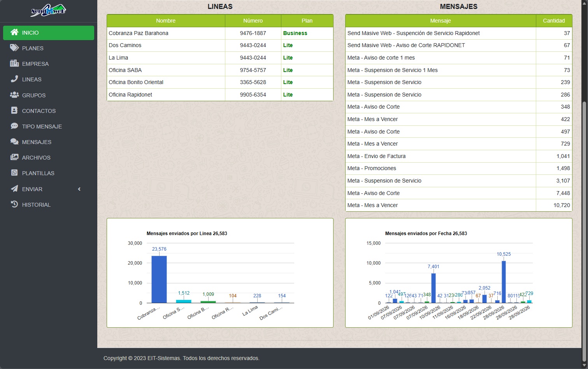Click the SendMWeb logo
Image resolution: width=588 pixels, height=369 pixels.
pos(49,10)
